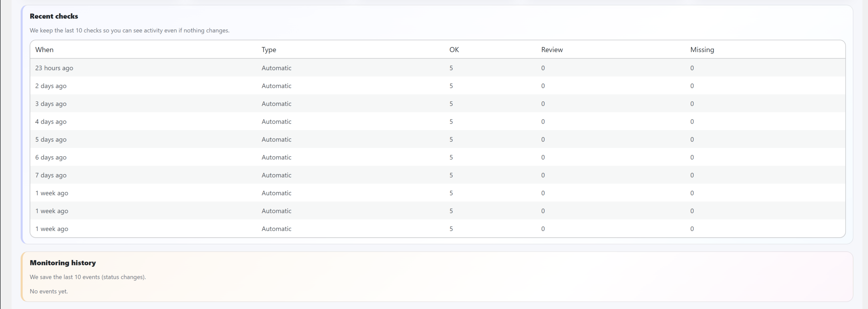Select the '7 days ago' cell
Screen dimensions: 868x309
[51, 176]
